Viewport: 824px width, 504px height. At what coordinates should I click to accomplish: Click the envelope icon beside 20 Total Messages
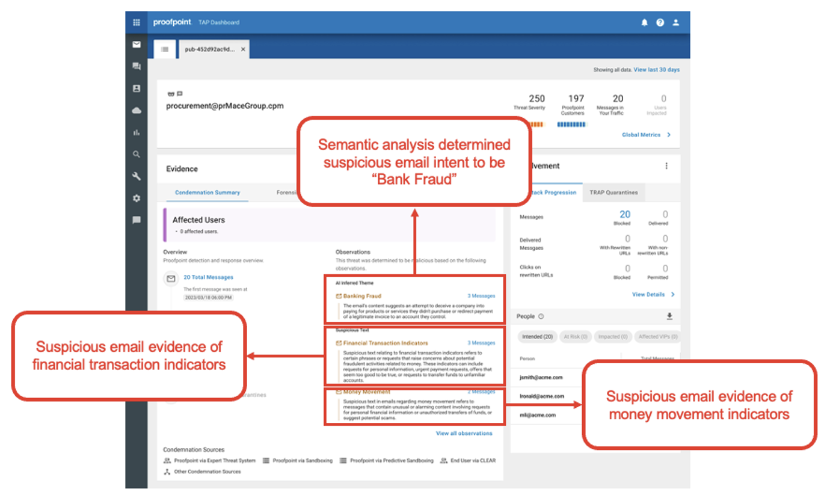171,278
